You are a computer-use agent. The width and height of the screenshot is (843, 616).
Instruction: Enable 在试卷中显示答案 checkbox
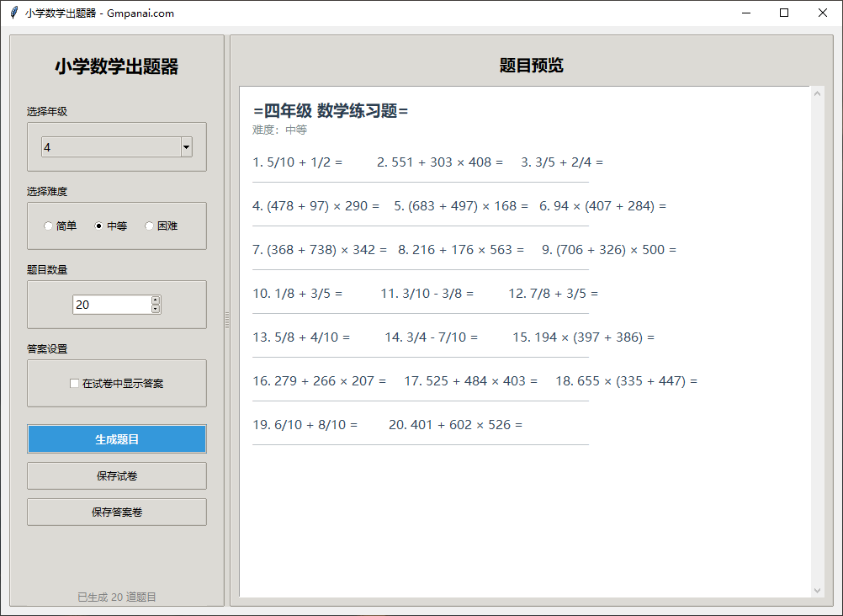tap(74, 383)
